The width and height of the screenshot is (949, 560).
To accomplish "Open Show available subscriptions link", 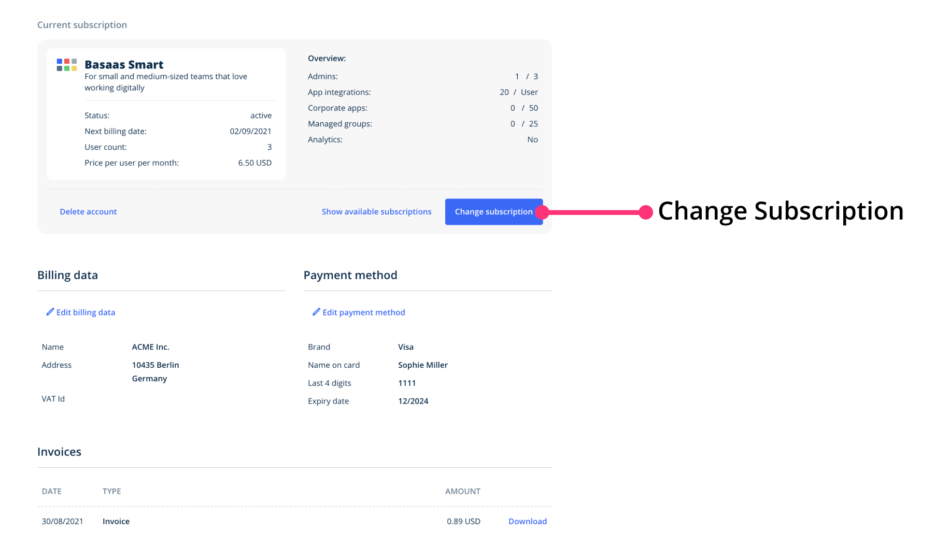I will coord(376,212).
